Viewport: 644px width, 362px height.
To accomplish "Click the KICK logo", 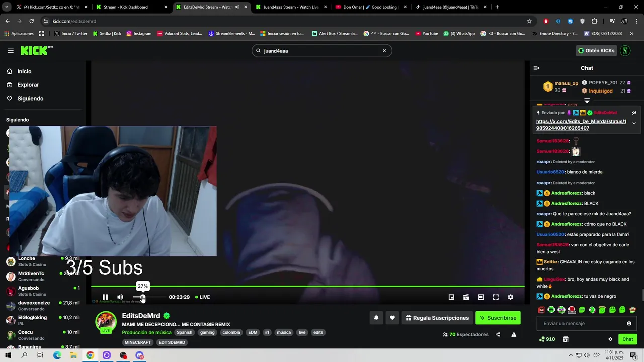I will 36,50.
